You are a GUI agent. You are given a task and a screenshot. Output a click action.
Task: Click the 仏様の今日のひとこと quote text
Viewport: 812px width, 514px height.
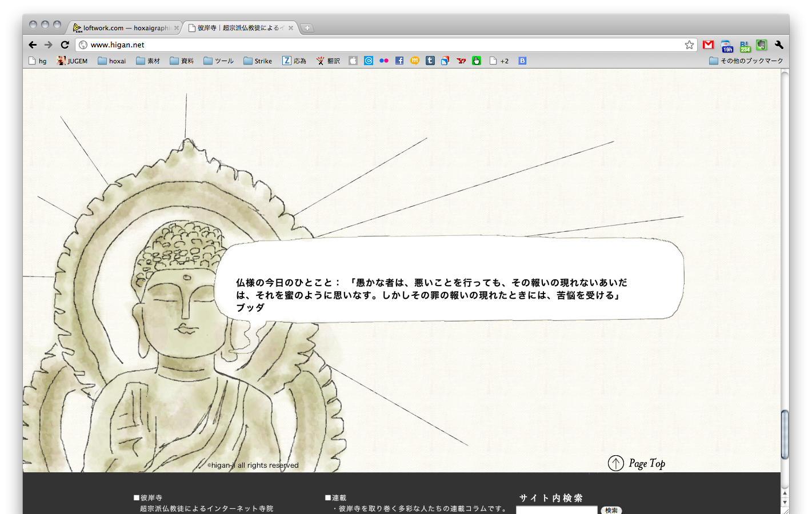point(432,295)
